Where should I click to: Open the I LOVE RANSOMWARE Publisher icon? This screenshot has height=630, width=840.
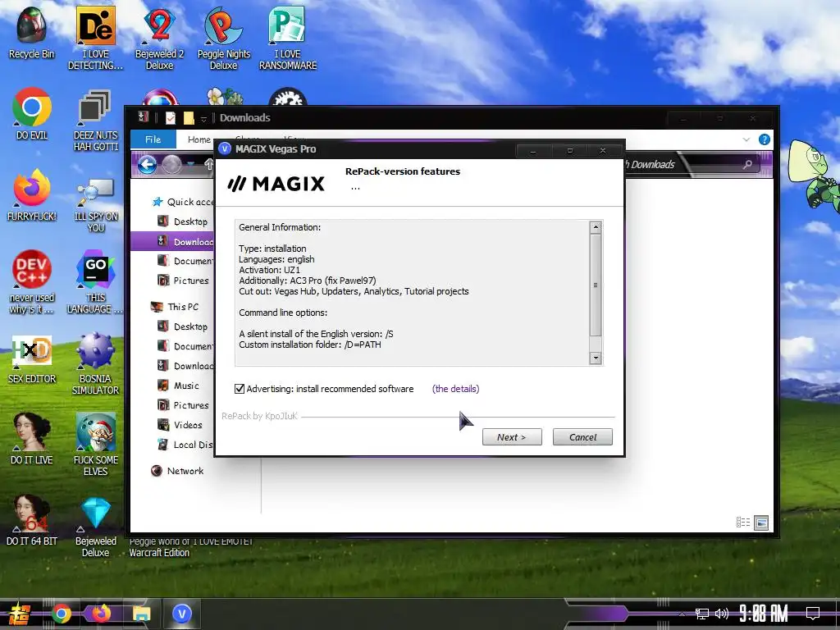(288, 38)
